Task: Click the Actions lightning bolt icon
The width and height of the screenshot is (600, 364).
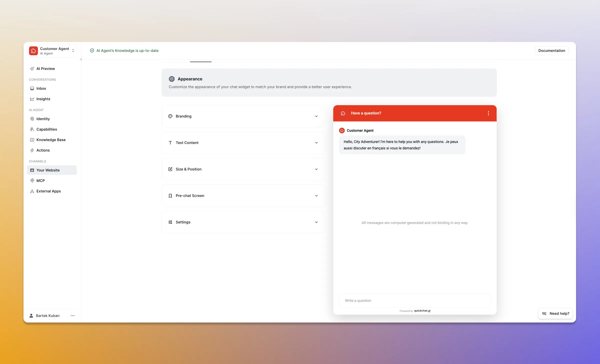Action: [32, 150]
